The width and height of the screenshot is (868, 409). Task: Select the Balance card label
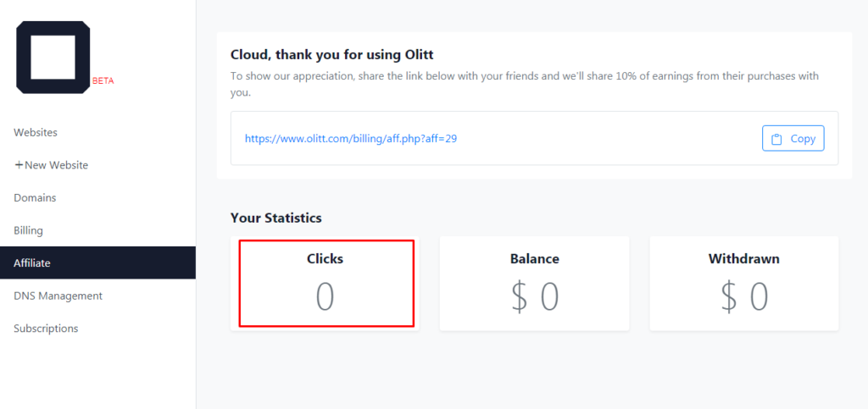click(x=534, y=258)
